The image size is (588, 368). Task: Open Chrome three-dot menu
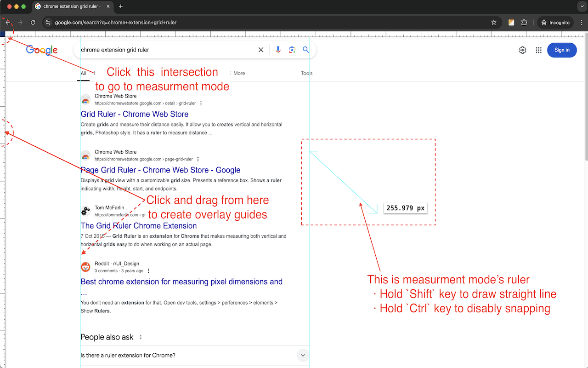582,23
